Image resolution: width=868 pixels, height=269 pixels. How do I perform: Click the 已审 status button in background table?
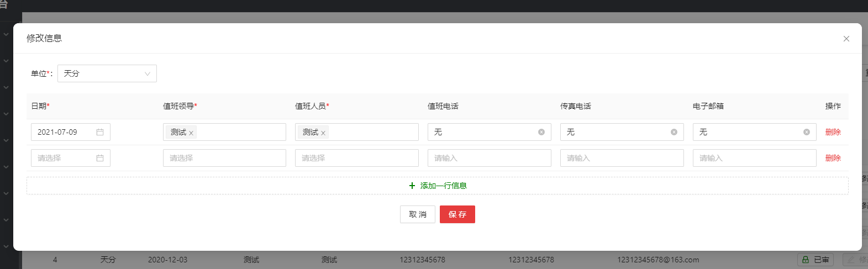(x=817, y=260)
